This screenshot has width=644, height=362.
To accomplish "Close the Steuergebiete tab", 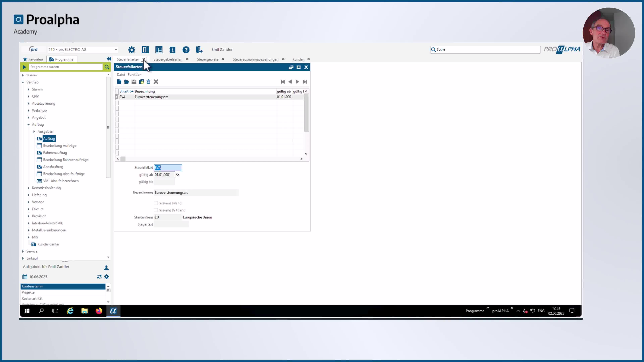I will pyautogui.click(x=223, y=59).
